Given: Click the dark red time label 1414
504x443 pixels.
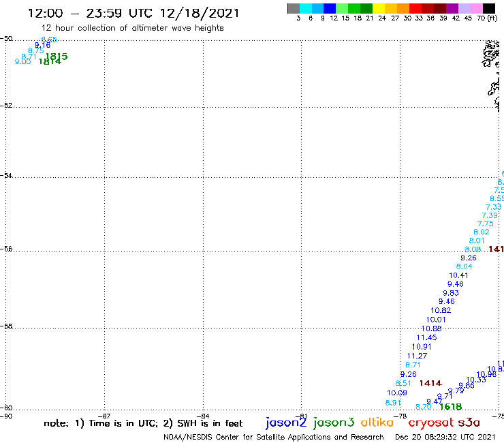Looking at the screenshot, I should coord(430,383).
